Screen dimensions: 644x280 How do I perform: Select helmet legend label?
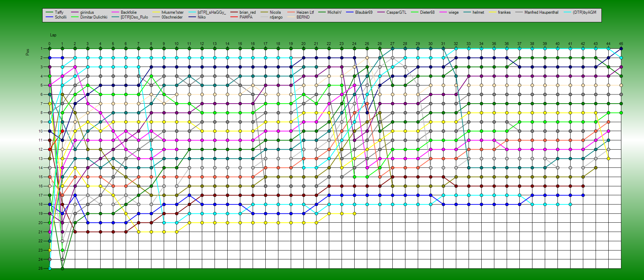(478, 12)
